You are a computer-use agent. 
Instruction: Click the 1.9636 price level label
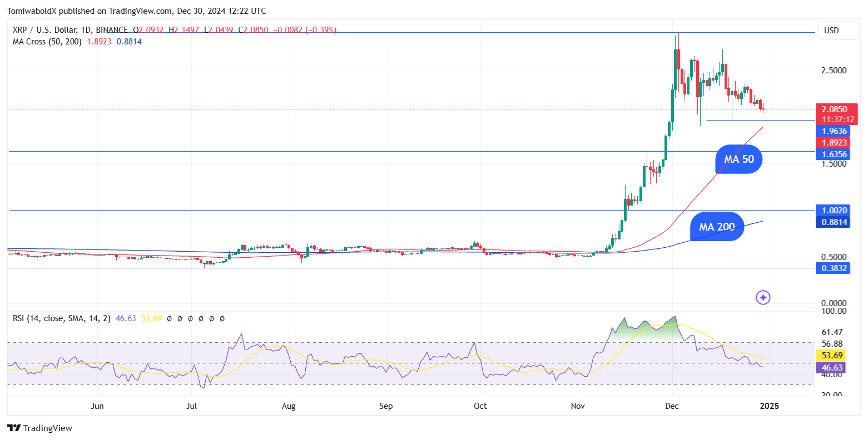834,131
